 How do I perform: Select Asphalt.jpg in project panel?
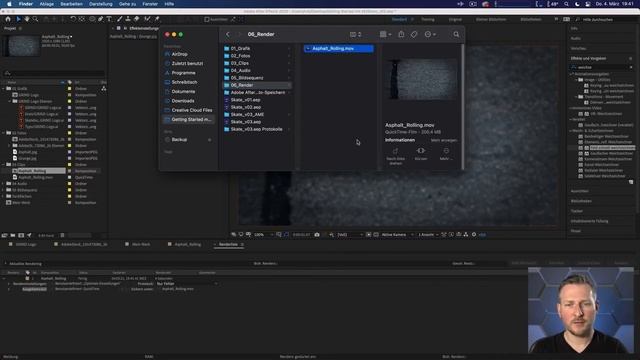tap(27, 152)
